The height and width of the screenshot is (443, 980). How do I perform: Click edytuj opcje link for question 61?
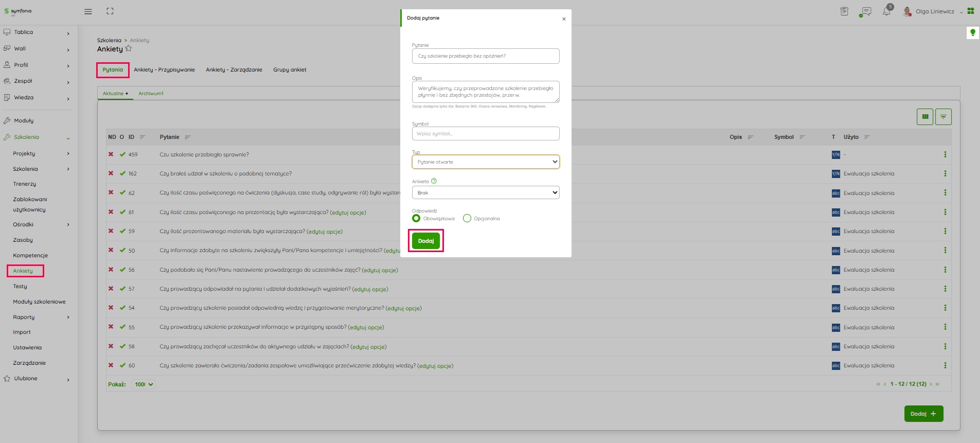click(x=348, y=212)
